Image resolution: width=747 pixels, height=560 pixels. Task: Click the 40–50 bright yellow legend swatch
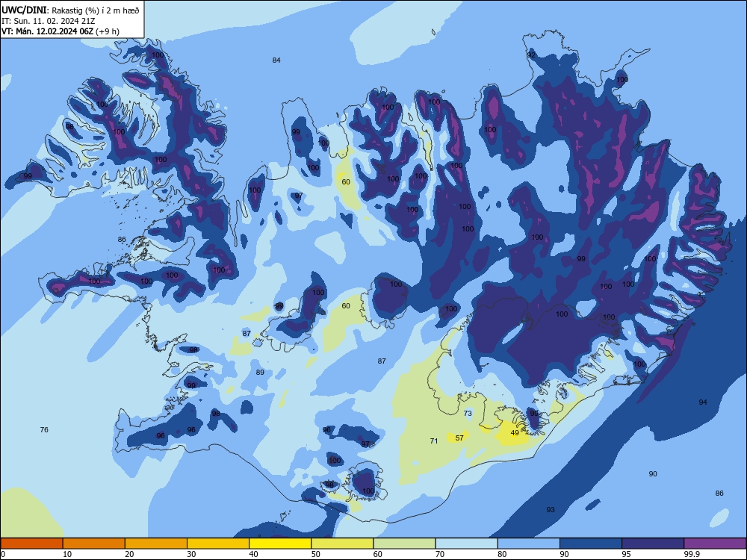pos(280,544)
